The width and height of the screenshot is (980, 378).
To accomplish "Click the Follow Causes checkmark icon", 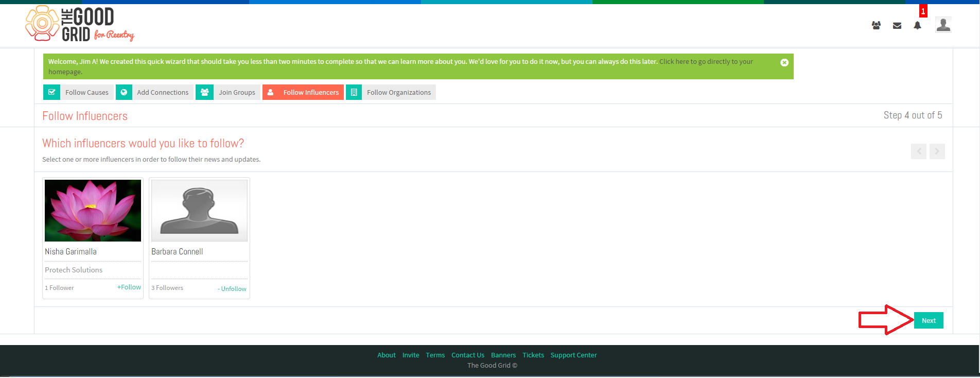I will [51, 92].
